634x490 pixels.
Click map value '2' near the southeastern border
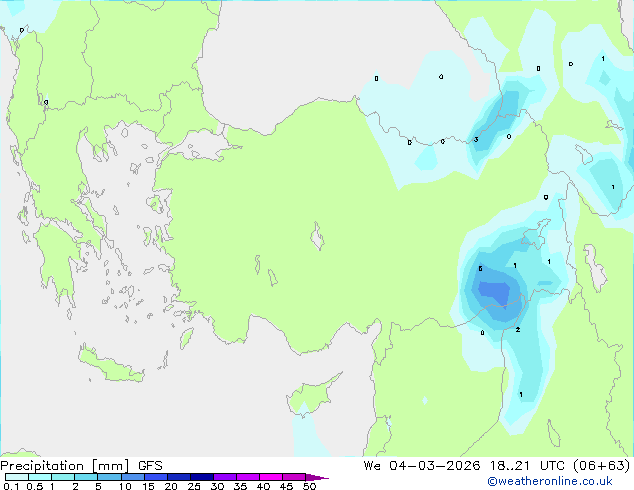(x=518, y=330)
